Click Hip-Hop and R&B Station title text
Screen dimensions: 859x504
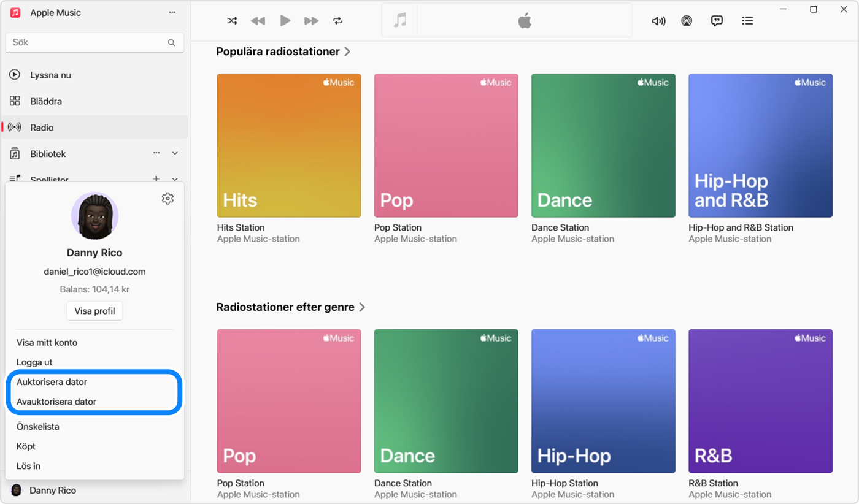point(741,227)
